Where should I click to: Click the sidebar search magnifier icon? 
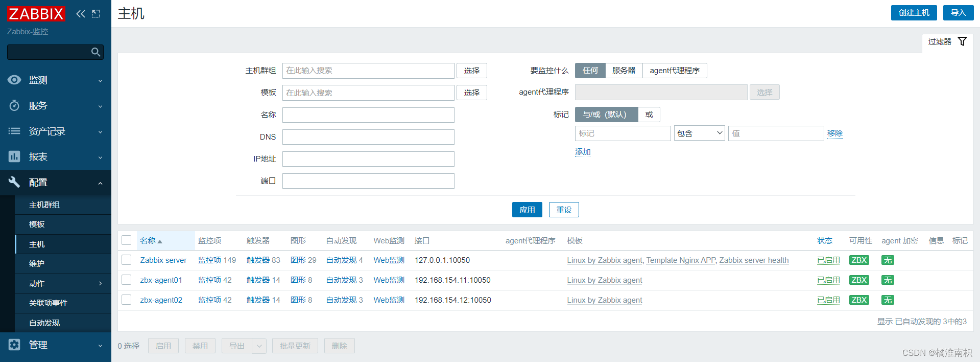coord(95,52)
